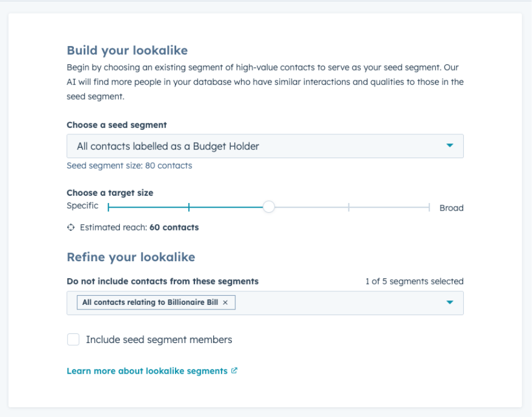Click the 'Broad' slider label
Image resolution: width=532 pixels, height=417 pixels.
click(451, 208)
